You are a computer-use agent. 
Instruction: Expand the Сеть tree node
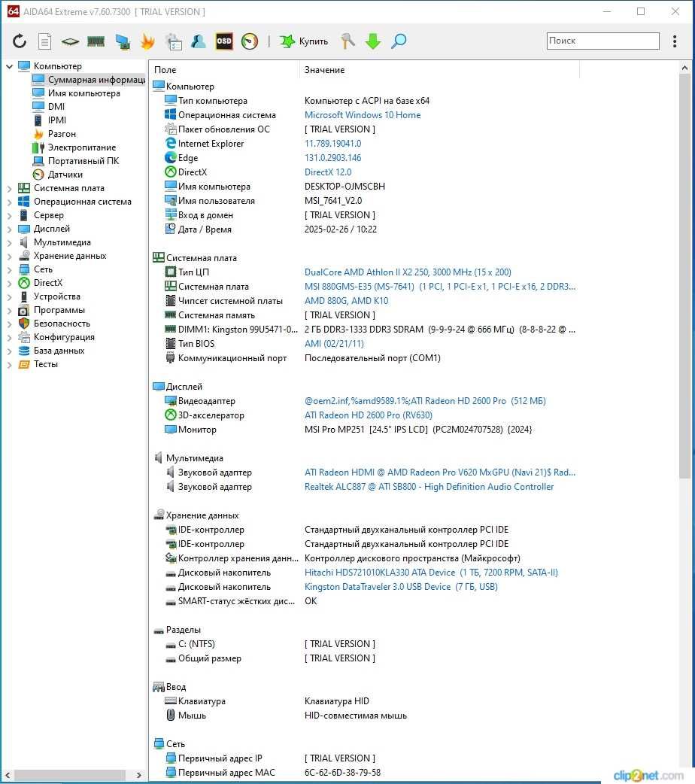click(10, 269)
